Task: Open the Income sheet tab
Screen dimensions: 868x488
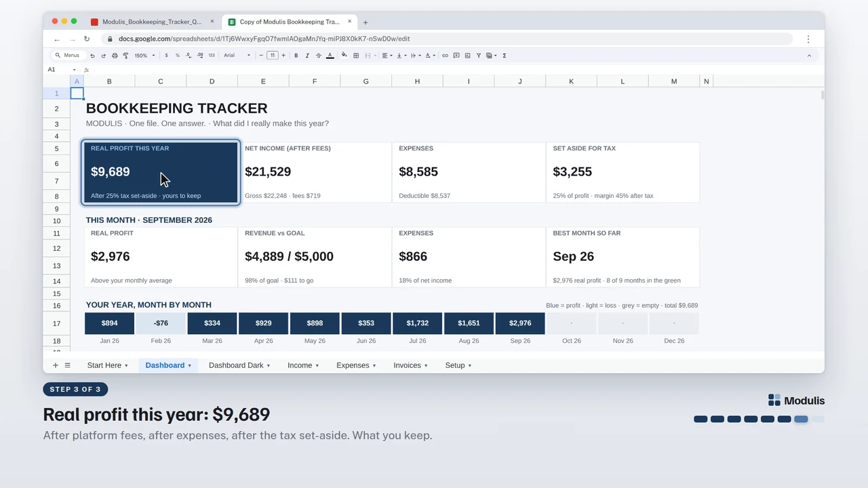Action: [x=304, y=365]
